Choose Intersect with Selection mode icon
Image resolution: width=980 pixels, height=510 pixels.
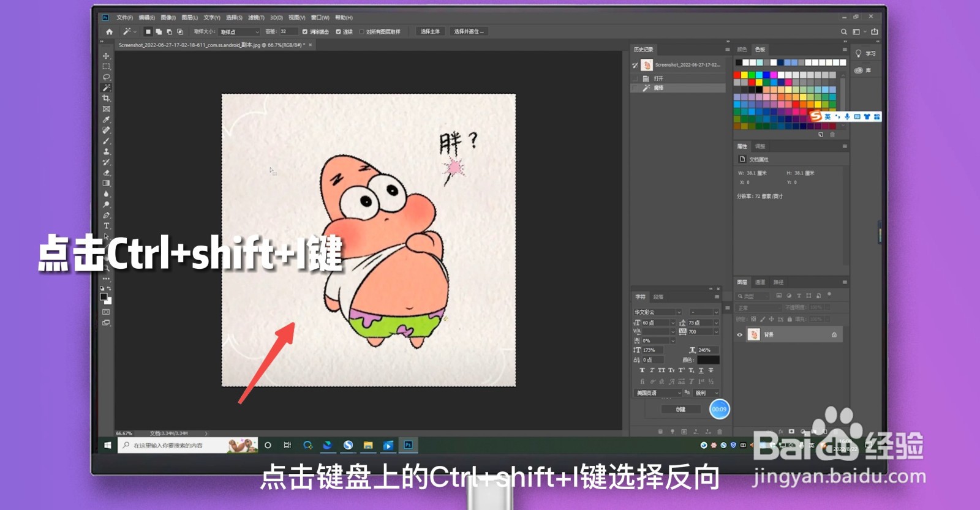click(180, 31)
